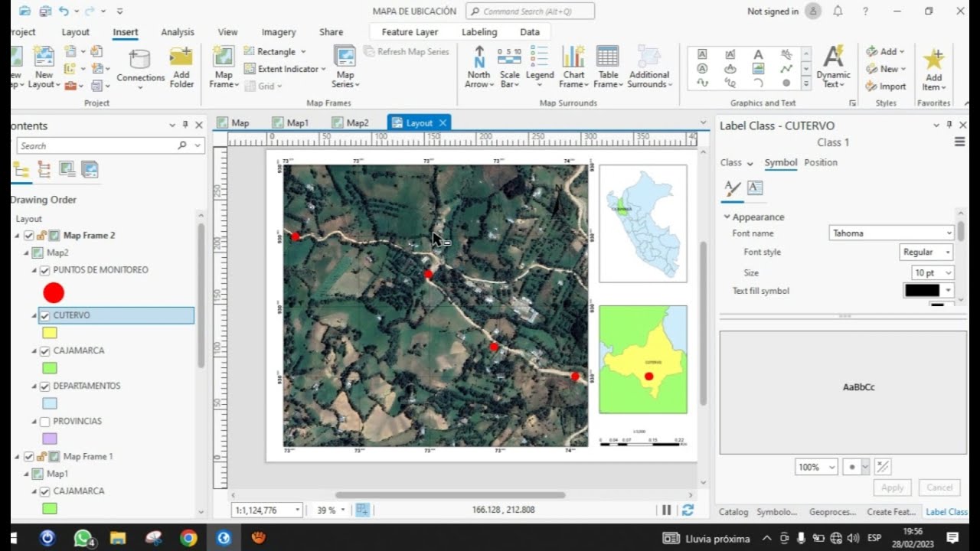This screenshot has width=980, height=551.
Task: Collapse the Appearance section
Action: pyautogui.click(x=727, y=217)
